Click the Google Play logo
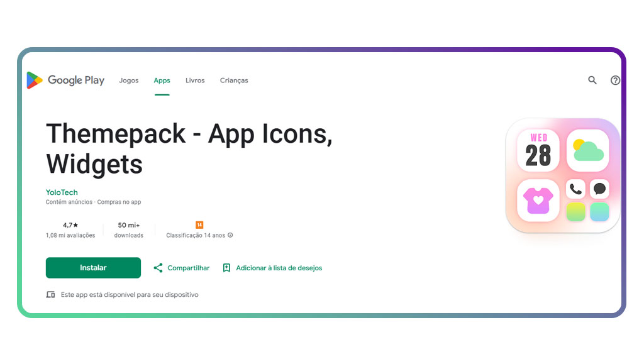The height and width of the screenshot is (337, 644). 65,80
